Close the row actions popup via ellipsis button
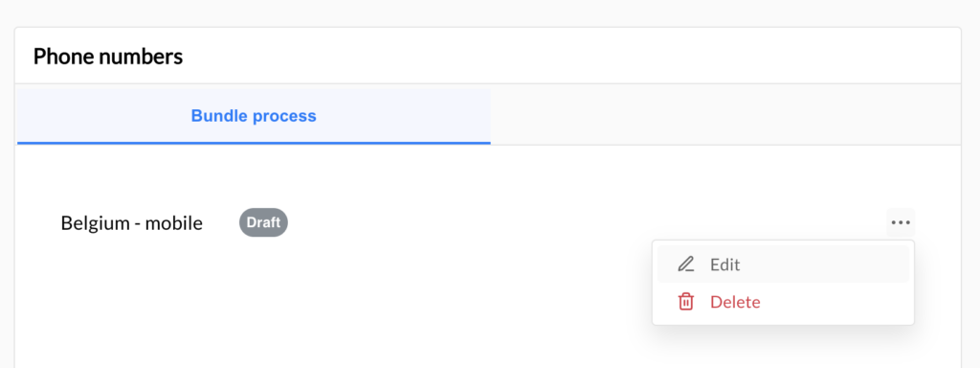This screenshot has width=980, height=368. click(900, 222)
